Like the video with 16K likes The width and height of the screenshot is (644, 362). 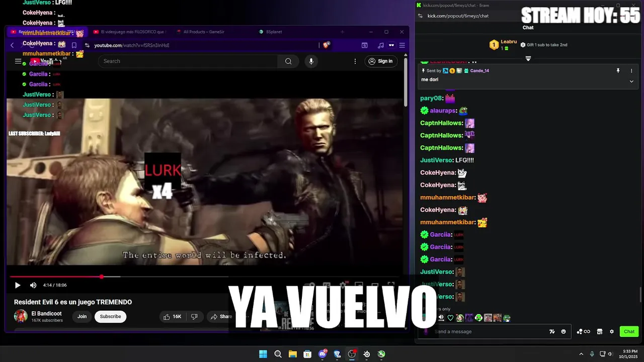coord(172,317)
